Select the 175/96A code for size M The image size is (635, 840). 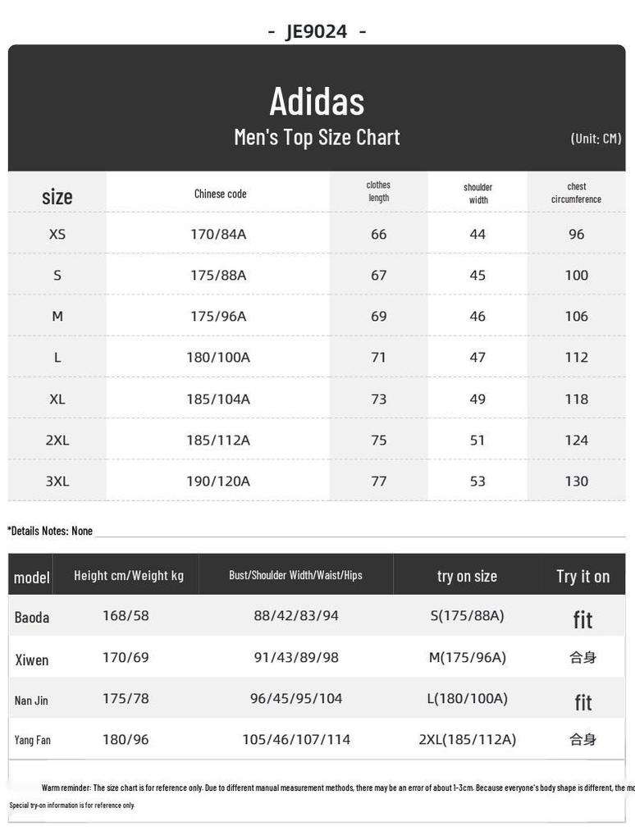[218, 316]
